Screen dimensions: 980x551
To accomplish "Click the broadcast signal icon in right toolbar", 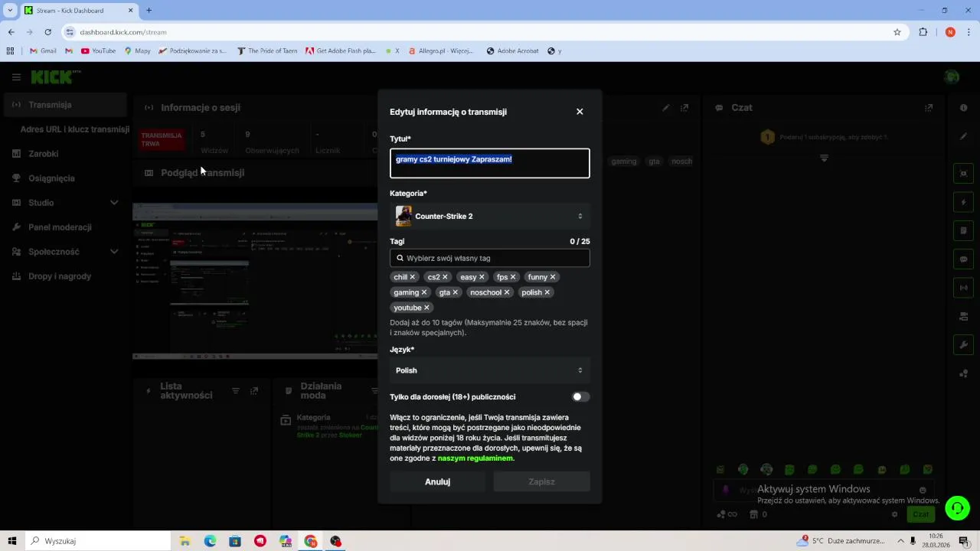I will click(963, 288).
